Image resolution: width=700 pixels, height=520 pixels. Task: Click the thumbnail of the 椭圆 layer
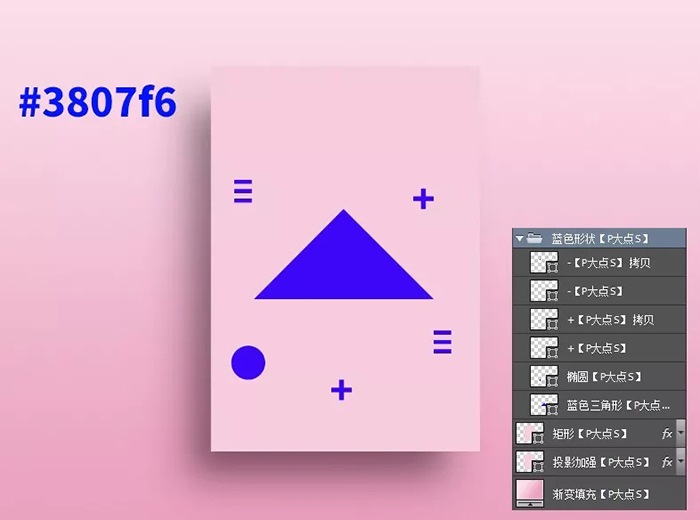(544, 376)
